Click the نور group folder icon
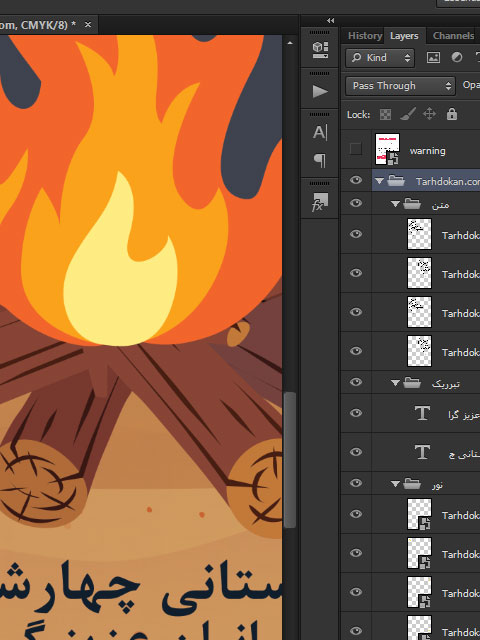480x640 pixels. [x=412, y=483]
